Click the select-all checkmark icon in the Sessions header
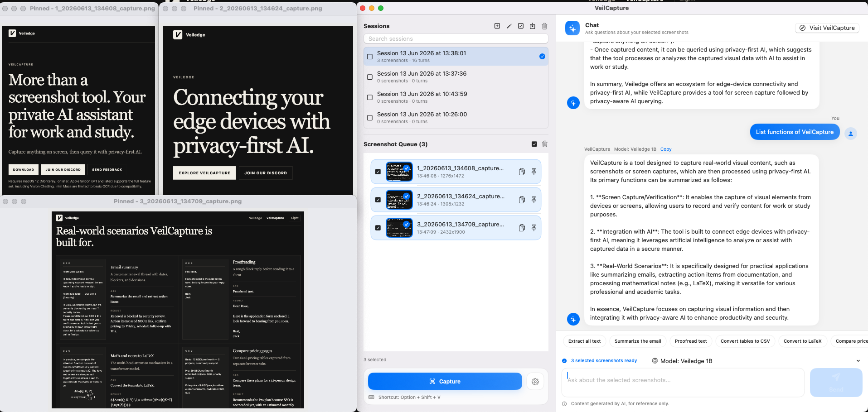This screenshot has height=412, width=868. click(x=521, y=26)
